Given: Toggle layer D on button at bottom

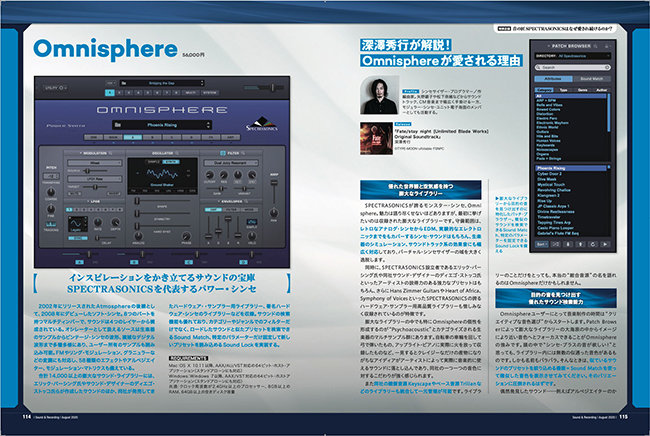Looking at the screenshot, I should [243, 262].
